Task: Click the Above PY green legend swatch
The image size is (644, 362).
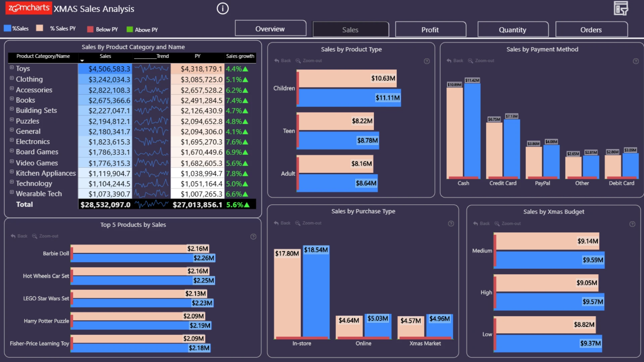Action: coord(130,29)
